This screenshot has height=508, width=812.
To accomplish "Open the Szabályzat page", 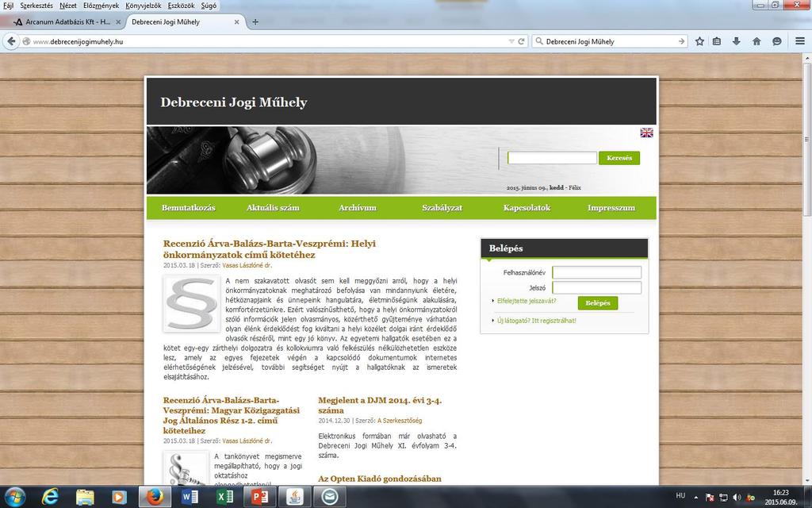I will click(x=442, y=208).
